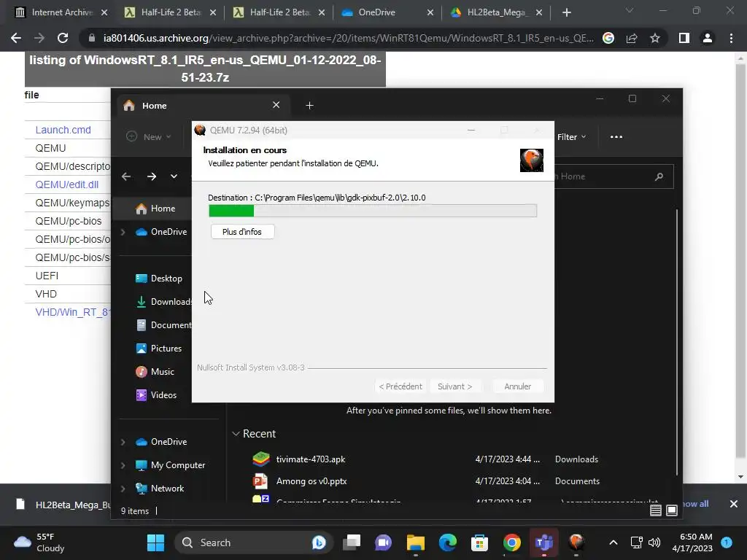Reload the page in Chrome

point(63,38)
